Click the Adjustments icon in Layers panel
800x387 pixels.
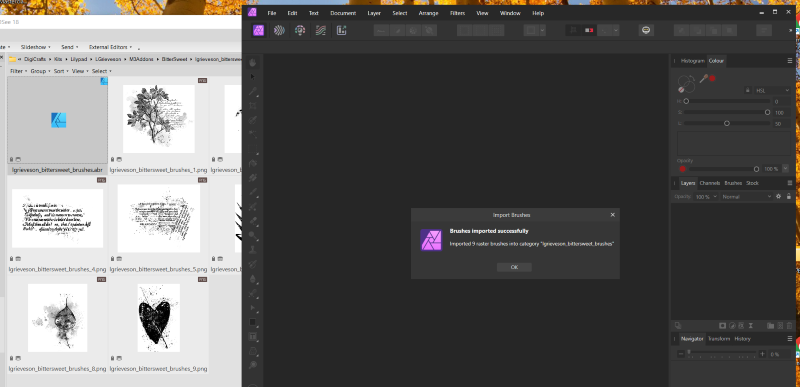tap(732, 325)
